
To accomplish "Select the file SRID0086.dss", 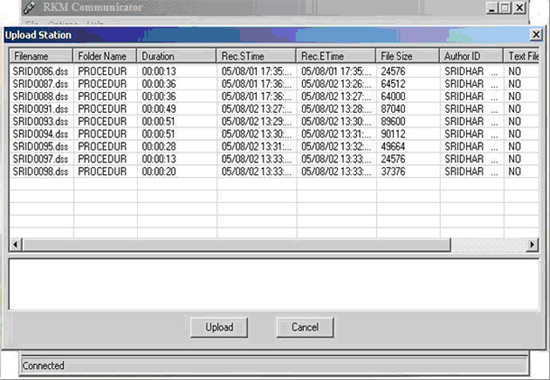I will click(40, 71).
